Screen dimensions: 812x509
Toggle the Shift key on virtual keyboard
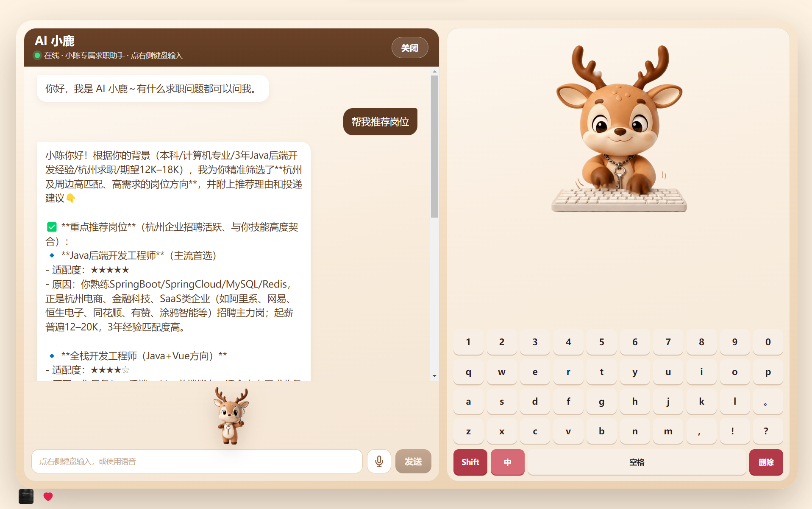click(x=470, y=462)
